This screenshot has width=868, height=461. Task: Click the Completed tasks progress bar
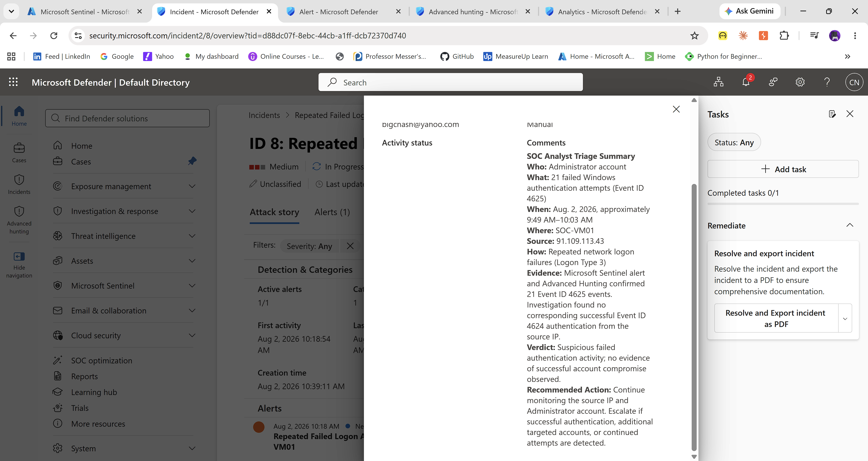tap(783, 204)
